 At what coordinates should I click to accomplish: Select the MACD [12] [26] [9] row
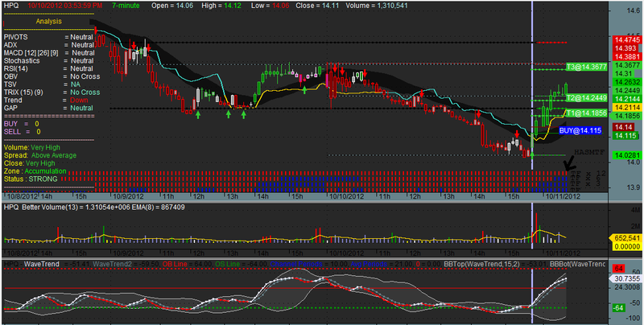click(x=49, y=52)
